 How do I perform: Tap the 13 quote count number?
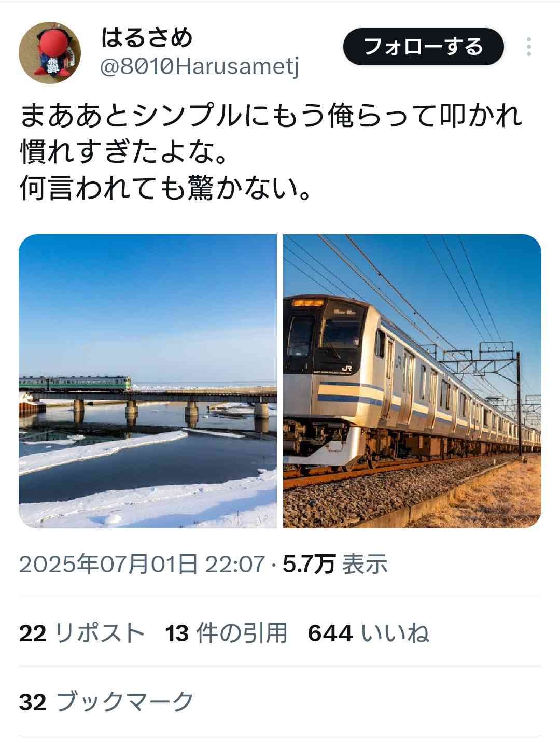[x=177, y=633]
